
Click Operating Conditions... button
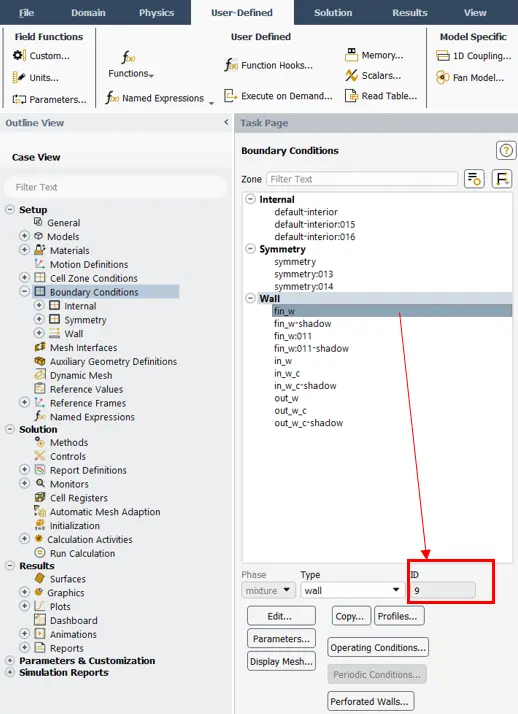(378, 647)
